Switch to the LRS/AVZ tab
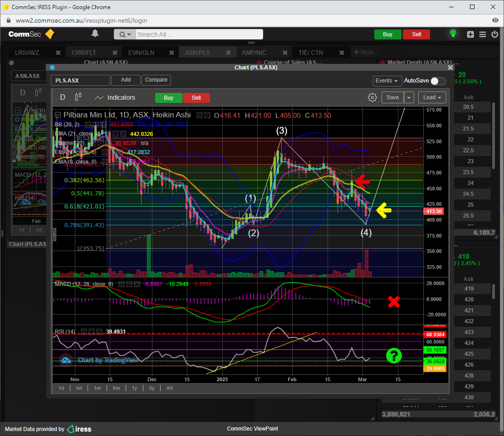504x436 pixels. [27, 53]
